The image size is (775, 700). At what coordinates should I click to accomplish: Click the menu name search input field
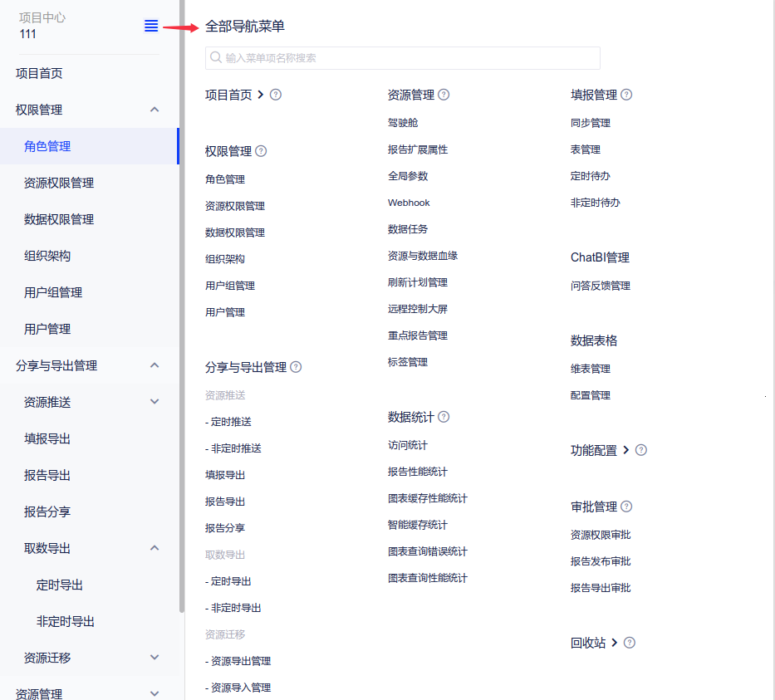[x=403, y=58]
